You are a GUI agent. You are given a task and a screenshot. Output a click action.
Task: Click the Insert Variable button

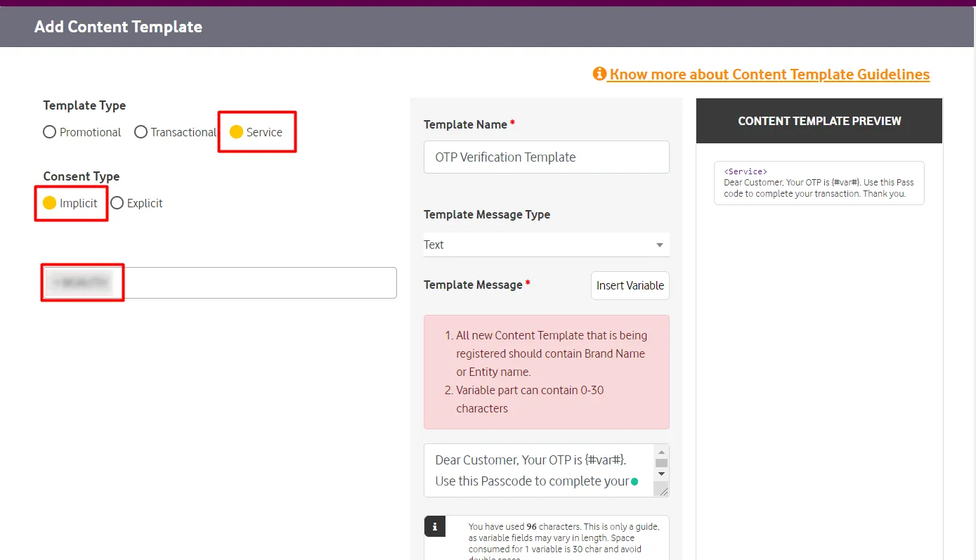coord(630,285)
